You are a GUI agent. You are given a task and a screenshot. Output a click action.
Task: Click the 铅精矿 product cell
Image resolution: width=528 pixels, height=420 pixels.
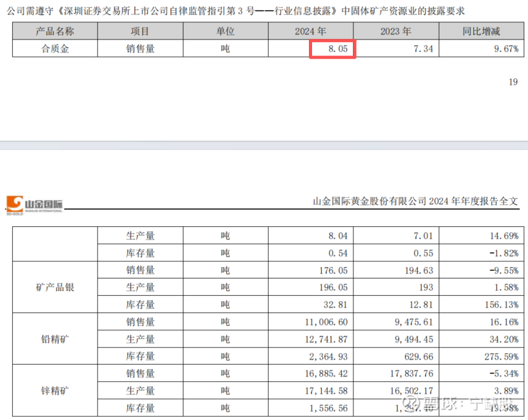pos(55,339)
